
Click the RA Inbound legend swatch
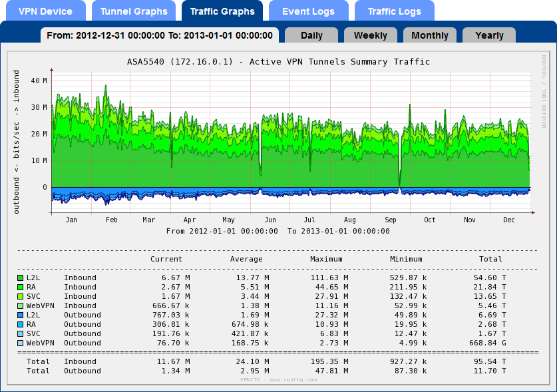tap(21, 287)
